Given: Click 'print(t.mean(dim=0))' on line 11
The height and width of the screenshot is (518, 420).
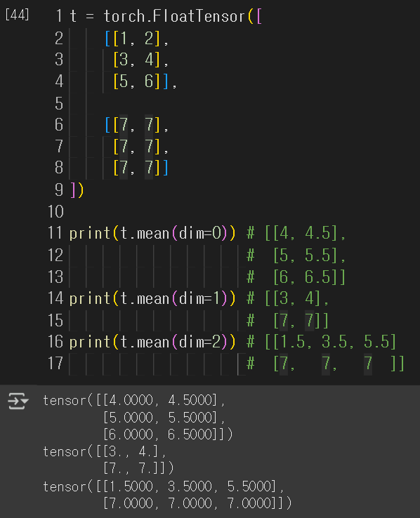Looking at the screenshot, I should (152, 233).
